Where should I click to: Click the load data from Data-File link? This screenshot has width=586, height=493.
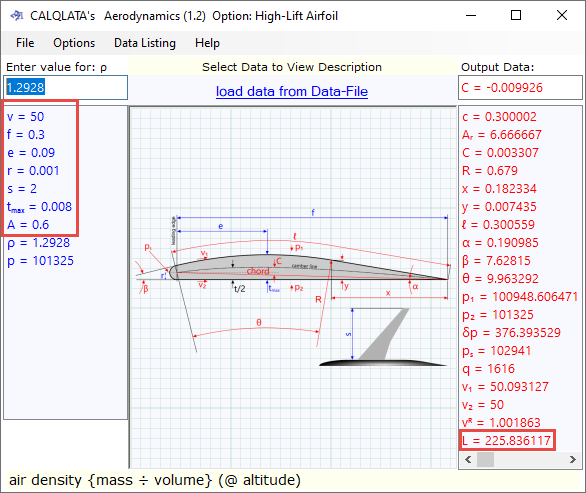[x=292, y=91]
